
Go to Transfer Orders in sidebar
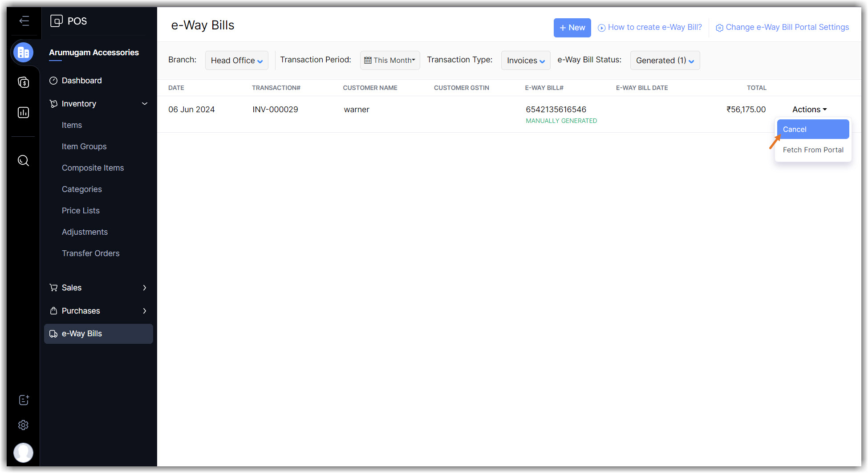(x=91, y=253)
